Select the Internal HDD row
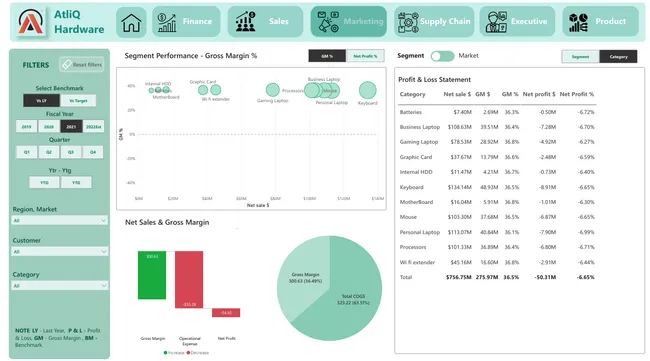 pos(497,172)
